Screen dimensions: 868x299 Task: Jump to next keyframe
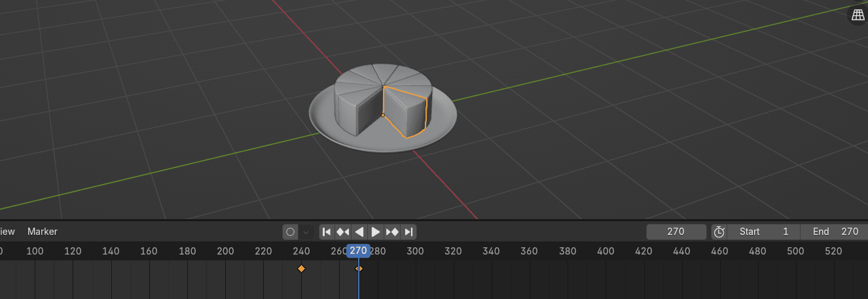tap(392, 232)
